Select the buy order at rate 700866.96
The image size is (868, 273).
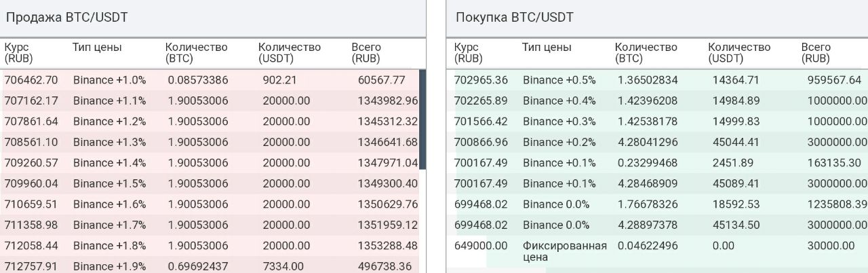click(x=657, y=142)
